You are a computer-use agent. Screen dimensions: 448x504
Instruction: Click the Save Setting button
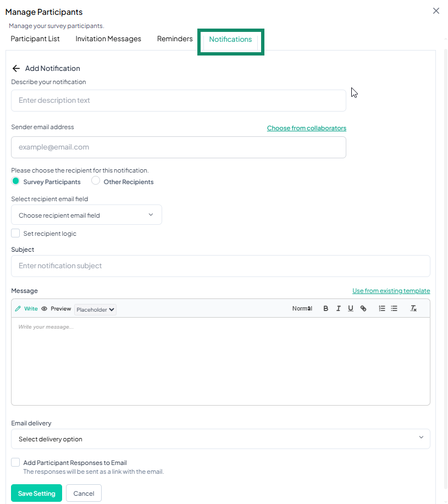coord(36,494)
